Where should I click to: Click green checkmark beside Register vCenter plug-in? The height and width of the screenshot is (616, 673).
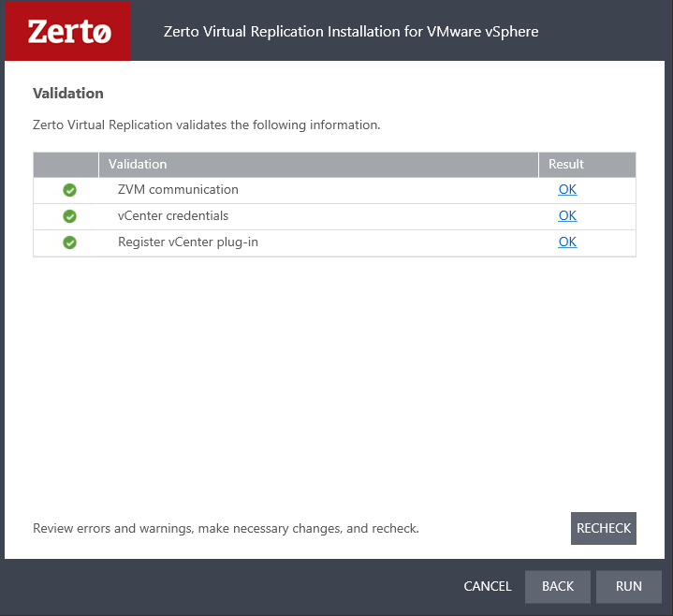coord(69,242)
